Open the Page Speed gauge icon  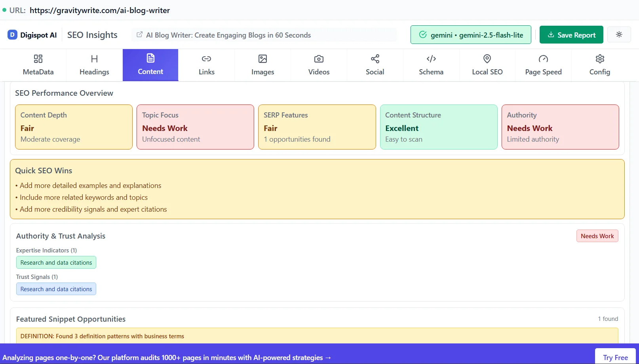point(543,59)
